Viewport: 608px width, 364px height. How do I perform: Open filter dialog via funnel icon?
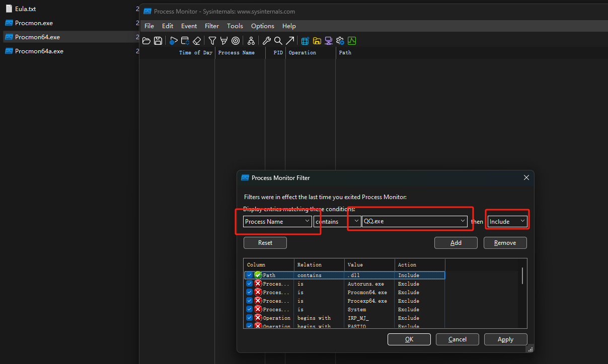click(x=212, y=41)
